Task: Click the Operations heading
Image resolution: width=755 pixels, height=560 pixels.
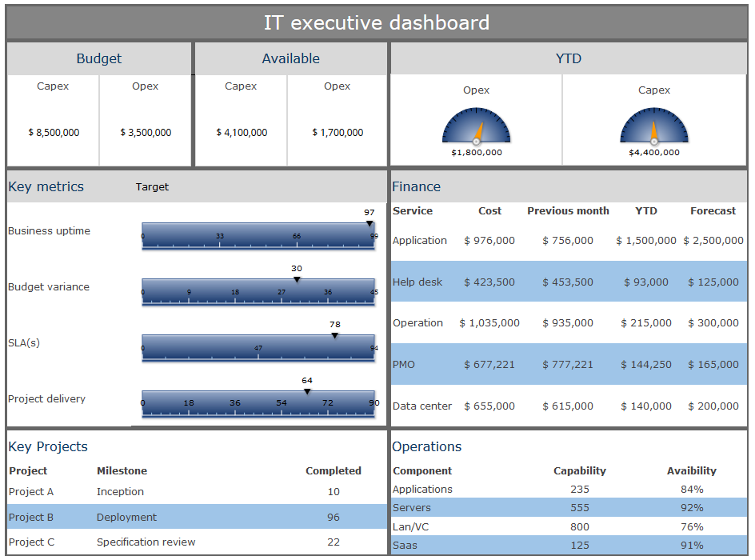Action: 426,447
